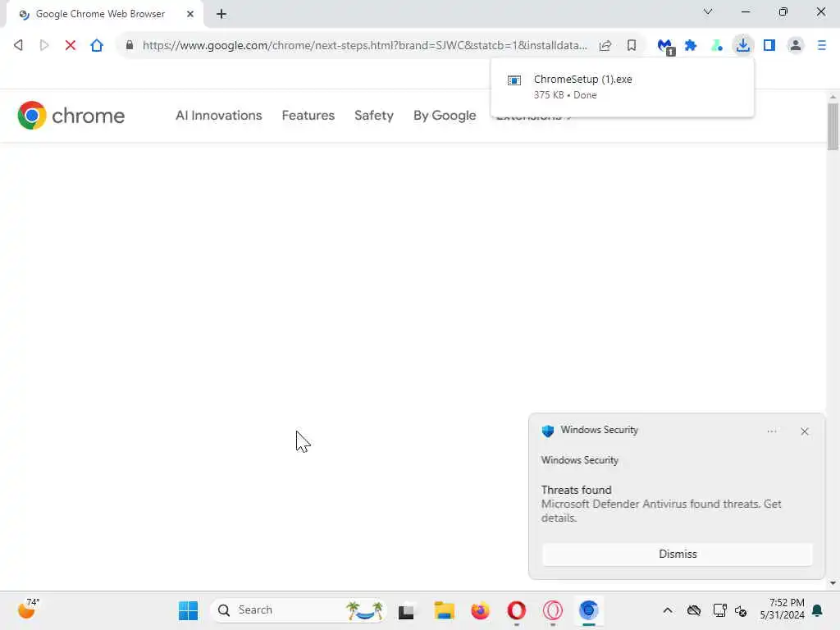The height and width of the screenshot is (630, 840).
Task: Select the Google Chrome Web Browser tab
Action: pyautogui.click(x=100, y=14)
